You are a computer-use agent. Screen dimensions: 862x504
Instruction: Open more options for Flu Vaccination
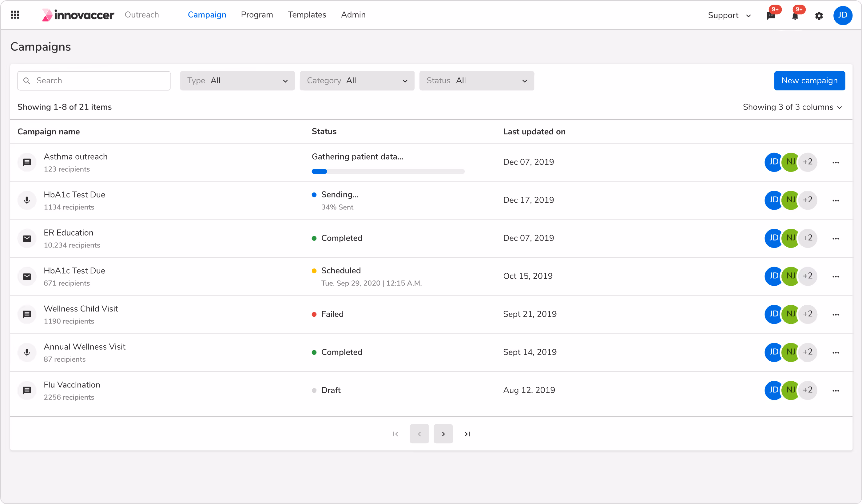click(x=836, y=391)
